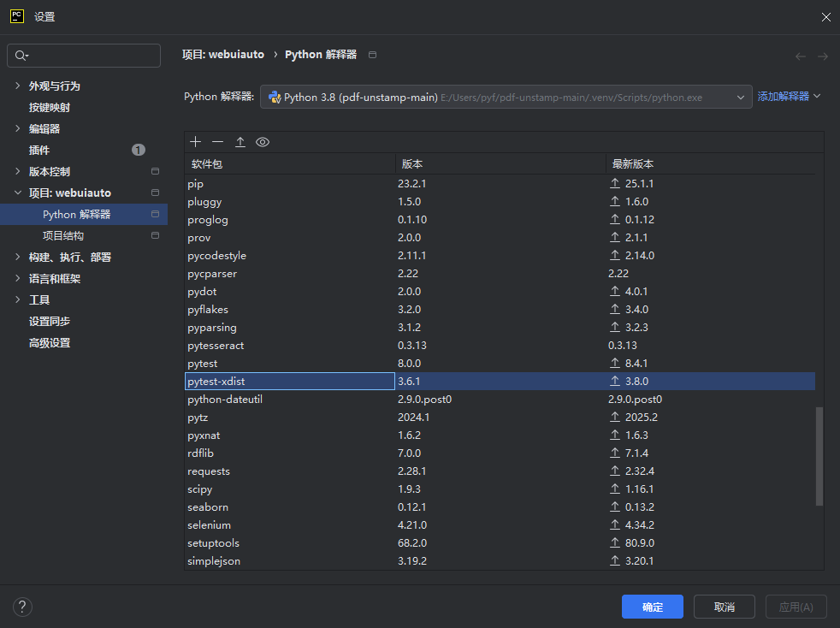Expand the 版本控制 section

pyautogui.click(x=18, y=171)
